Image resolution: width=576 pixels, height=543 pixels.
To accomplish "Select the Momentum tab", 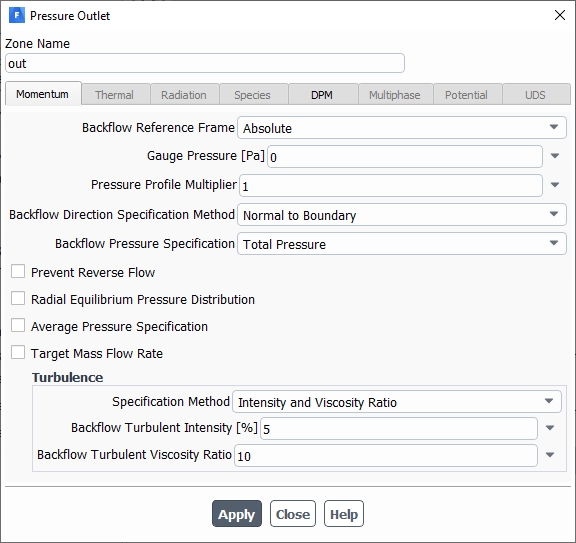I will click(43, 94).
